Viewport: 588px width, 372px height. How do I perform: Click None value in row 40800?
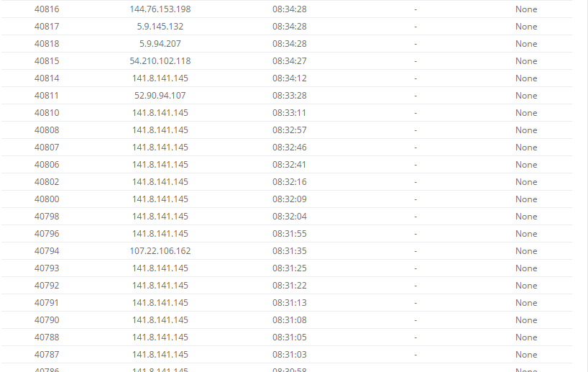526,199
